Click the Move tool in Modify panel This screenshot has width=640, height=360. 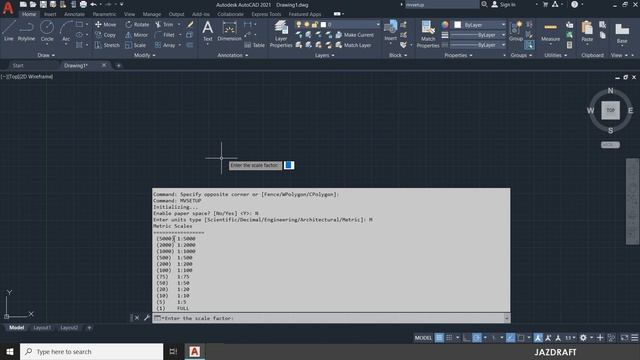[106, 24]
